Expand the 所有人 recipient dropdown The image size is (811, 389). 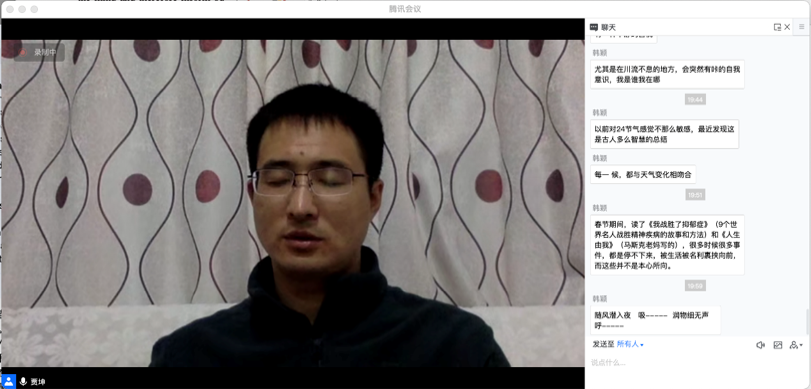coord(630,344)
